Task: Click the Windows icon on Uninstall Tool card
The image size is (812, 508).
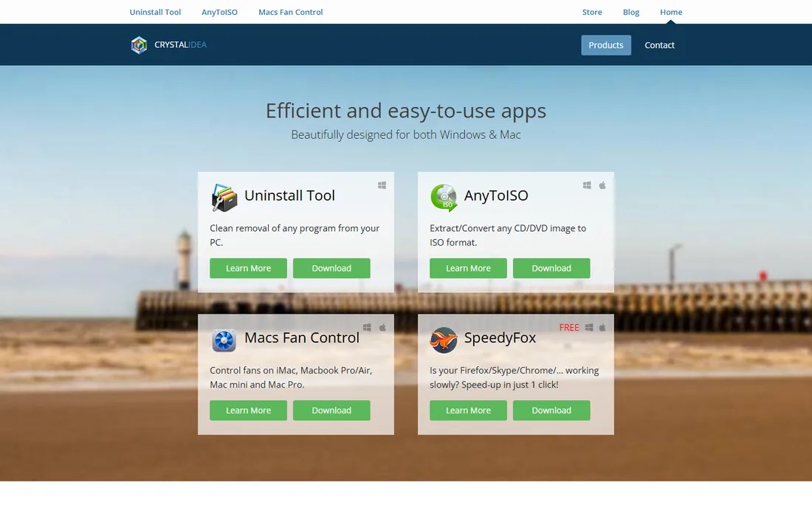Action: point(382,185)
